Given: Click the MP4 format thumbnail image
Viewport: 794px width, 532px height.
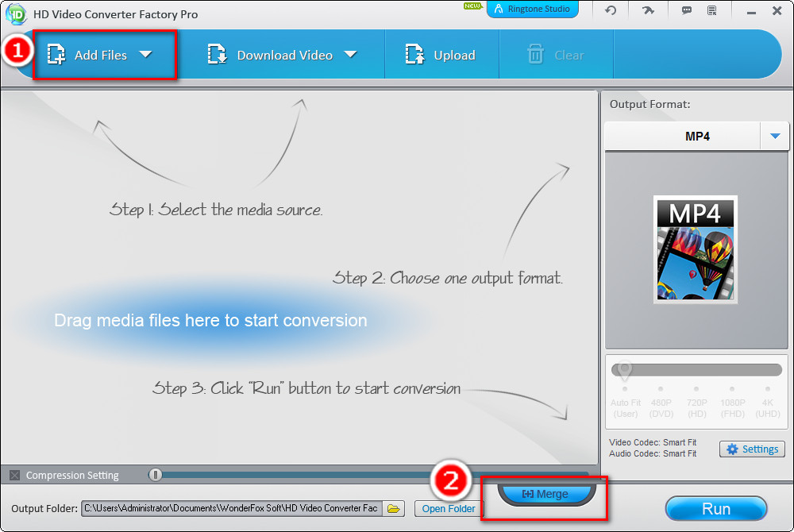Looking at the screenshot, I should click(696, 249).
